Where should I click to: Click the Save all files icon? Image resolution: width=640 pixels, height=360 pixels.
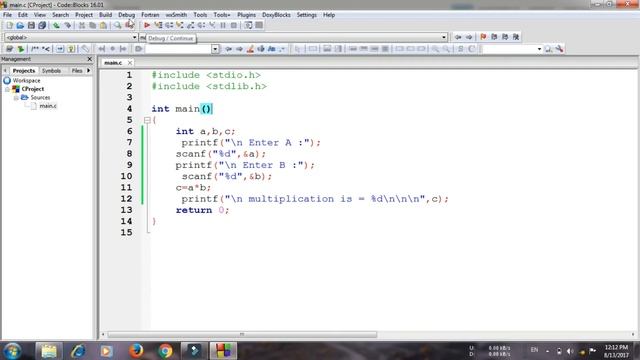tap(42, 25)
